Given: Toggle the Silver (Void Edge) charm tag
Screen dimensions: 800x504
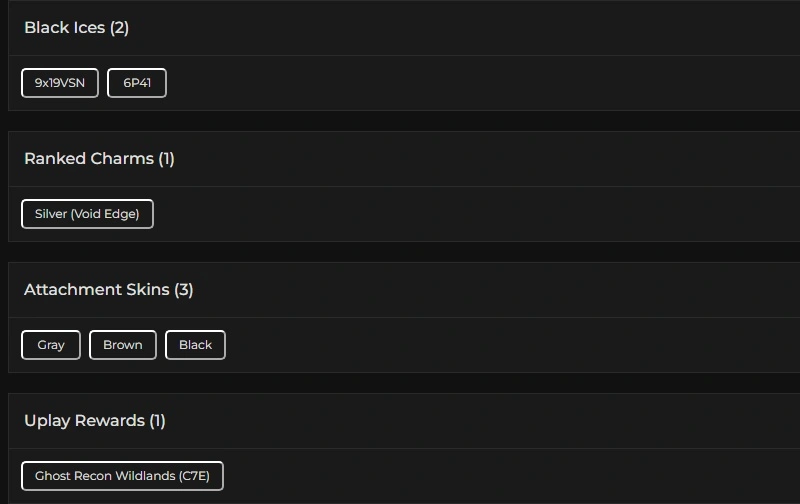Looking at the screenshot, I should [x=87, y=214].
